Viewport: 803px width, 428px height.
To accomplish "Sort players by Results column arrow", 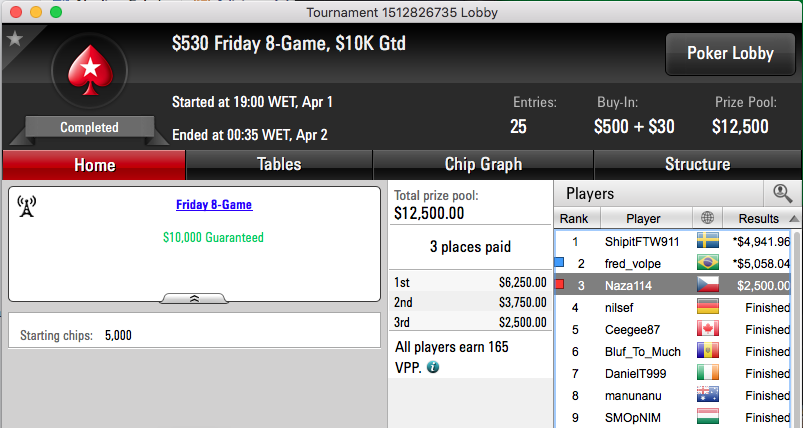I will pyautogui.click(x=794, y=219).
